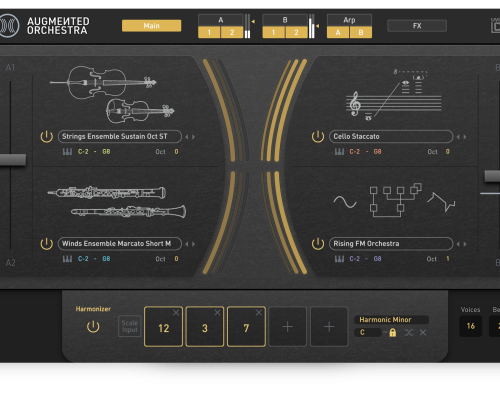This screenshot has width=500, height=400.
Task: Select part 1 of layer A
Action: coord(209,32)
